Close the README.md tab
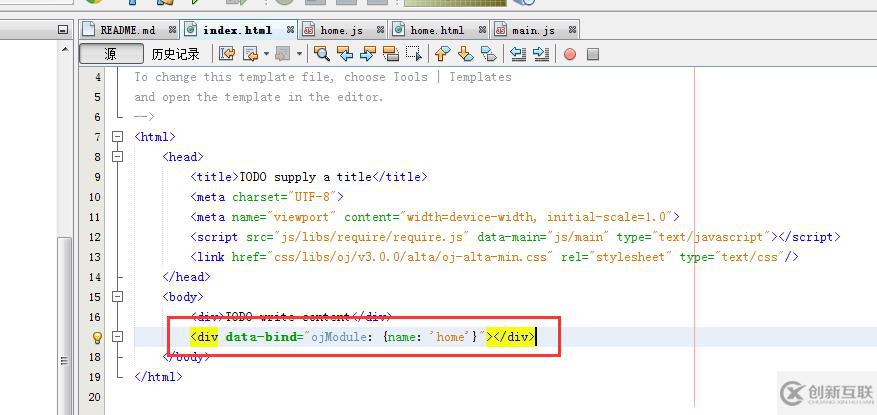Viewport: 877px width, 415px height. pyautogui.click(x=172, y=30)
